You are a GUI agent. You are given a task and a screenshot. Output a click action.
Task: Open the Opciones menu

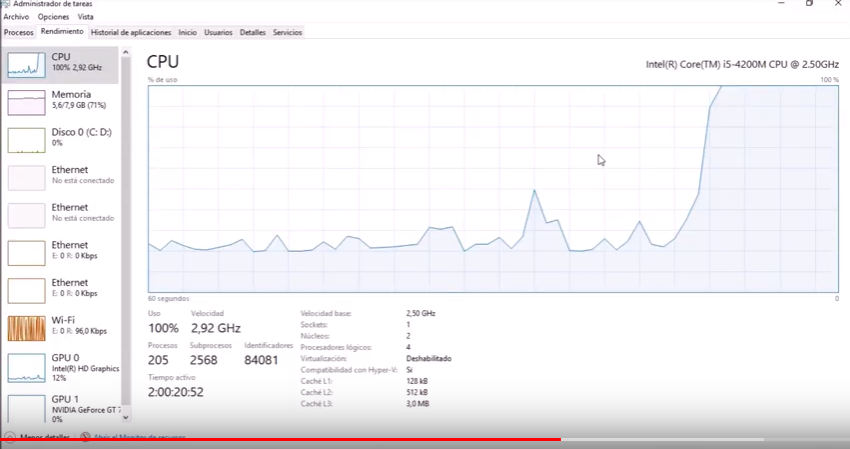[x=54, y=17]
